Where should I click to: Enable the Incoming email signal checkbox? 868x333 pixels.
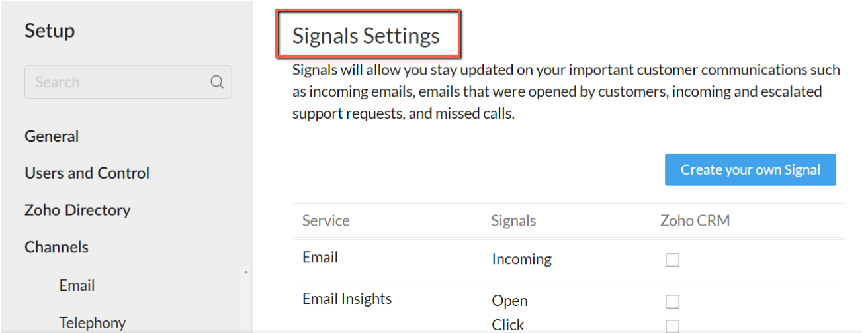click(x=672, y=260)
